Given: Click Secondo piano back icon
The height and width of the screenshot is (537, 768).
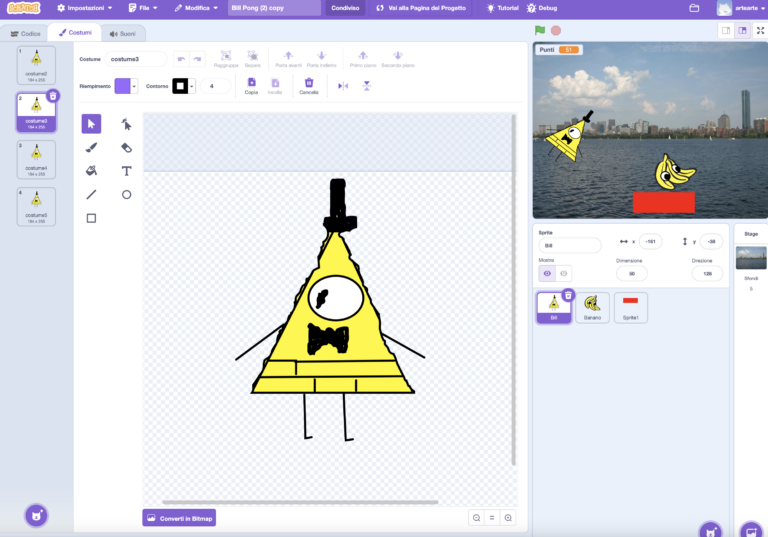Looking at the screenshot, I should [x=398, y=55].
